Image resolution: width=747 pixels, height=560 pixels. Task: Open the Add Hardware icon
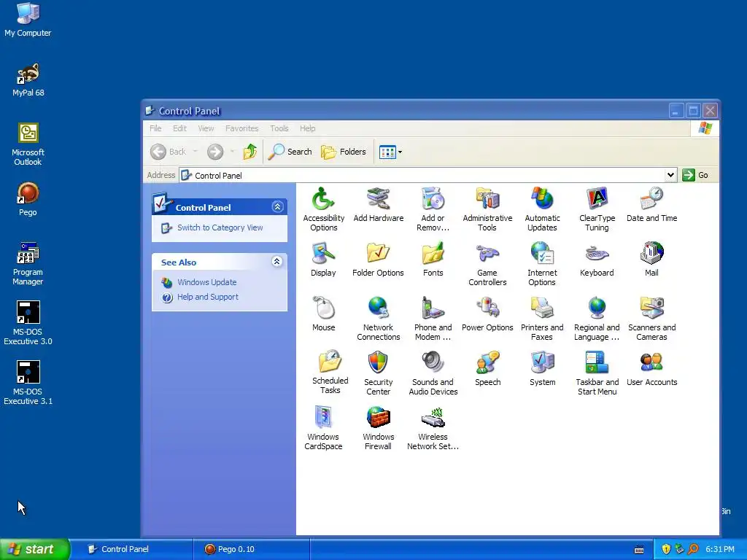[x=379, y=199]
